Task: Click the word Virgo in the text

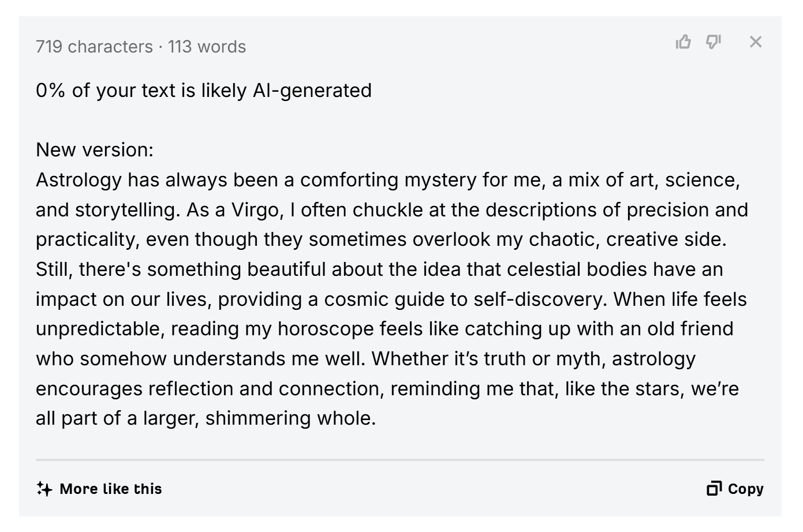Action: [x=257, y=210]
